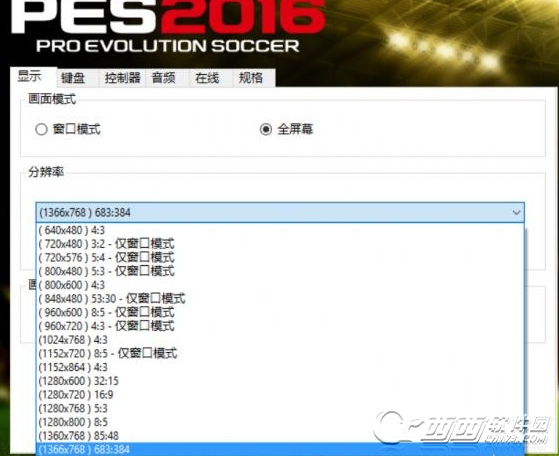Select 1280x800 8:5 resolution

[280, 422]
